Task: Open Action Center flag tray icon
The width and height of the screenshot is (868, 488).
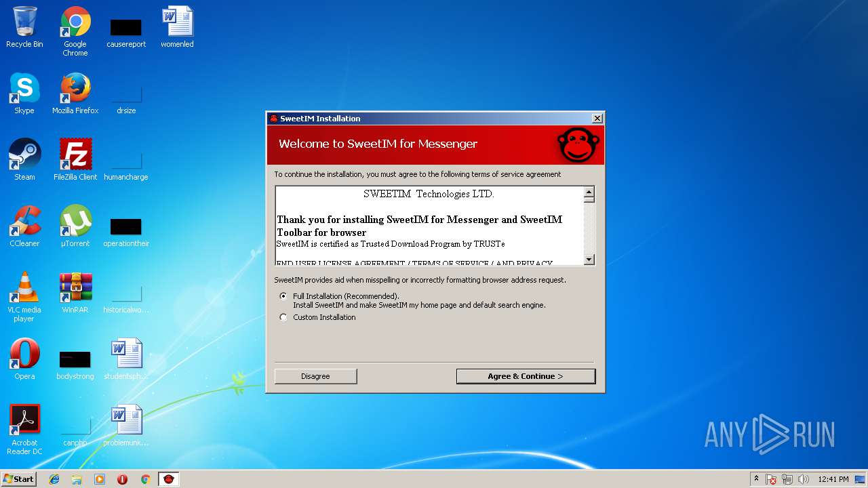Action: pyautogui.click(x=771, y=479)
